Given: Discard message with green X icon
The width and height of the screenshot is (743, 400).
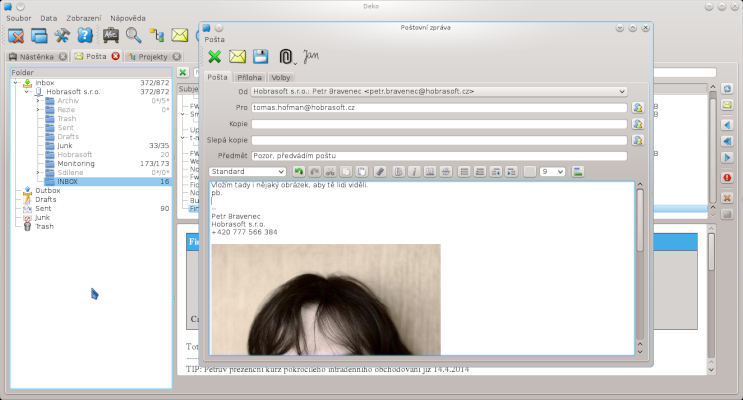Looking at the screenshot, I should point(214,57).
